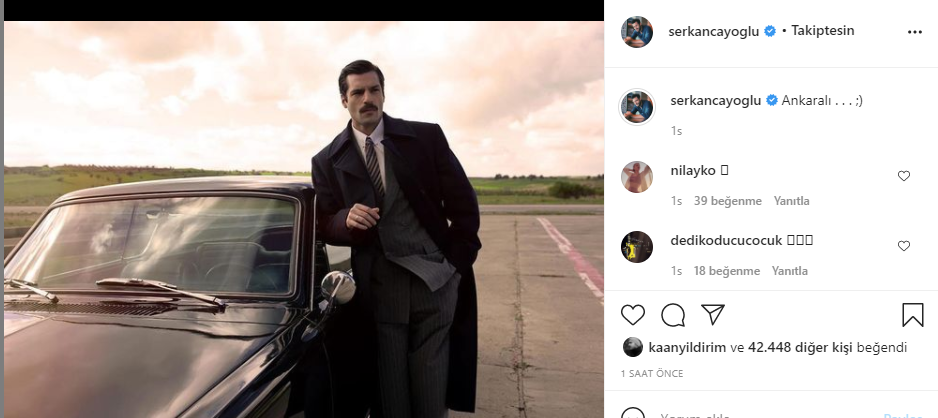938x418 pixels.
Task: Open nilayko's profile avatar
Action: pyautogui.click(x=637, y=176)
